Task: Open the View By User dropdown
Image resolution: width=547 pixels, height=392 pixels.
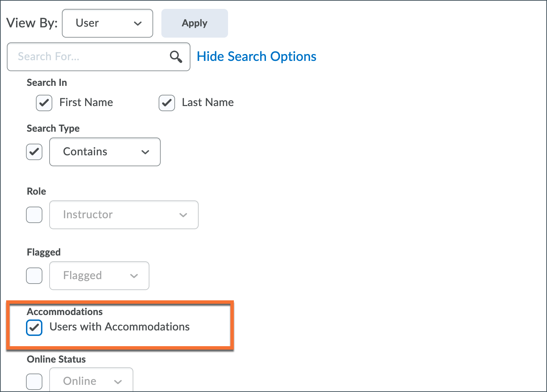Action: point(107,23)
